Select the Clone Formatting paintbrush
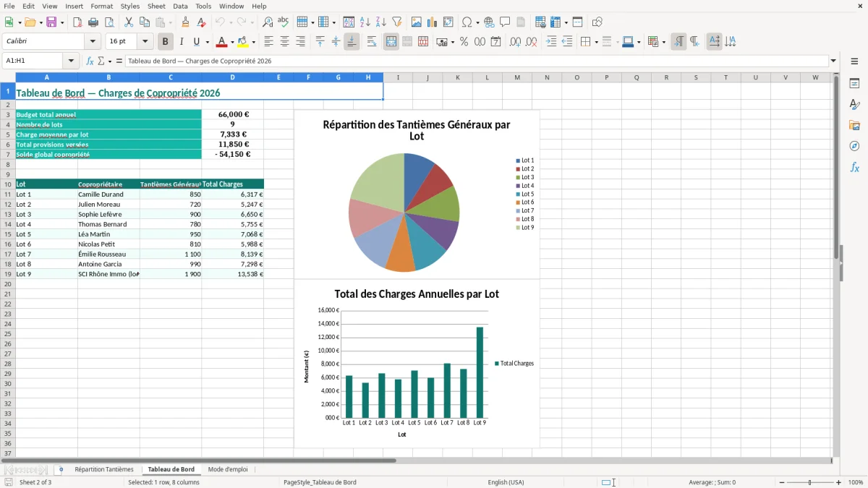Image resolution: width=868 pixels, height=488 pixels. click(185, 22)
